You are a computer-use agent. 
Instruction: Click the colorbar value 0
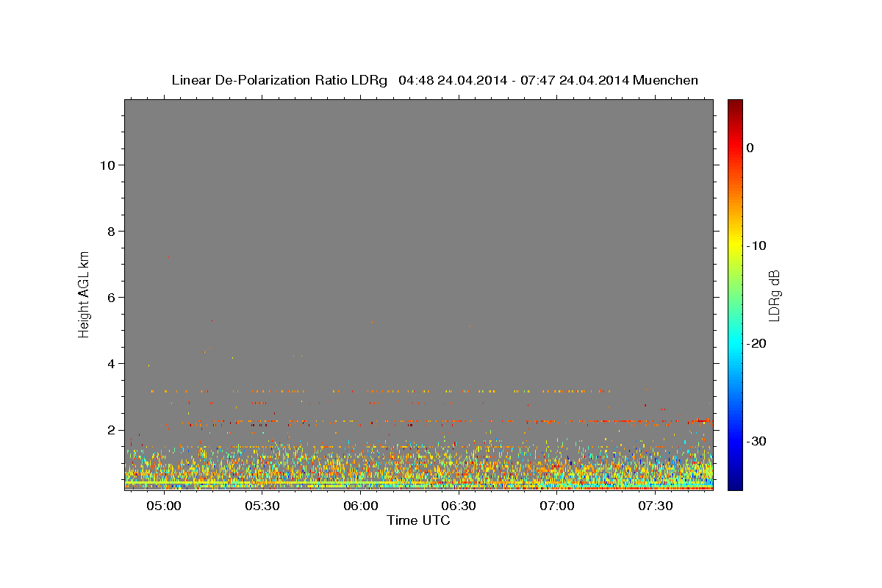750,148
